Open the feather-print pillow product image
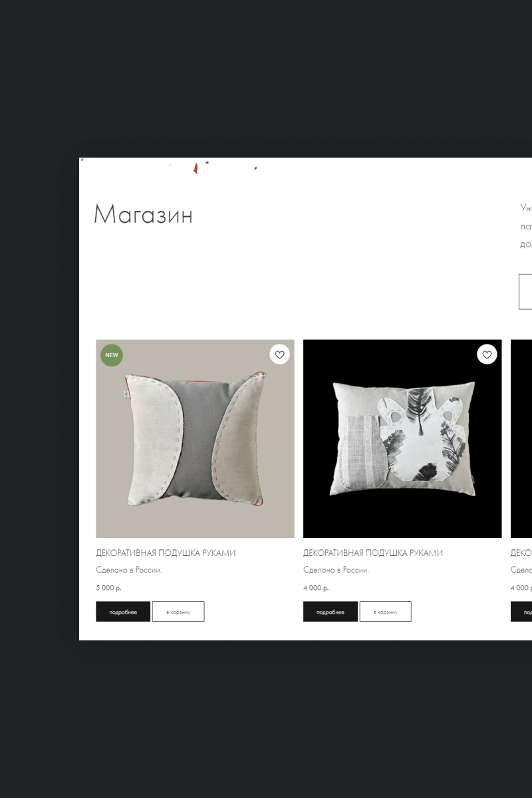The width and height of the screenshot is (532, 798). click(402, 439)
